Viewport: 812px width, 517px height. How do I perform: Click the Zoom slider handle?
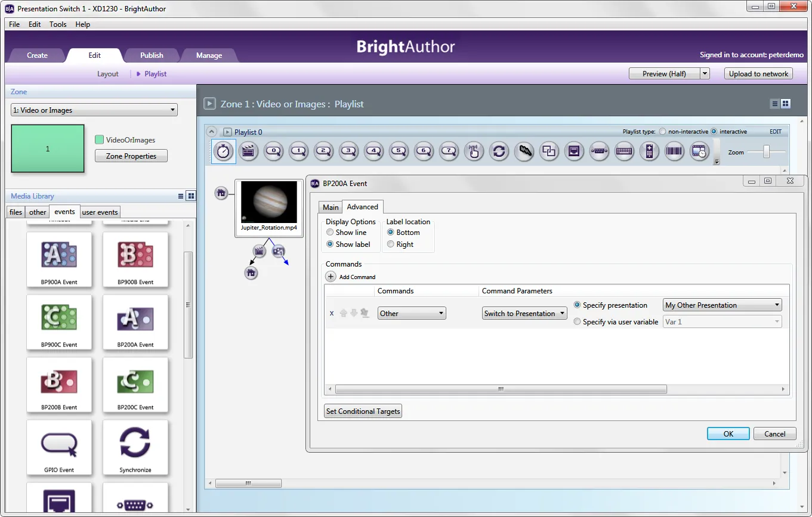click(x=766, y=153)
